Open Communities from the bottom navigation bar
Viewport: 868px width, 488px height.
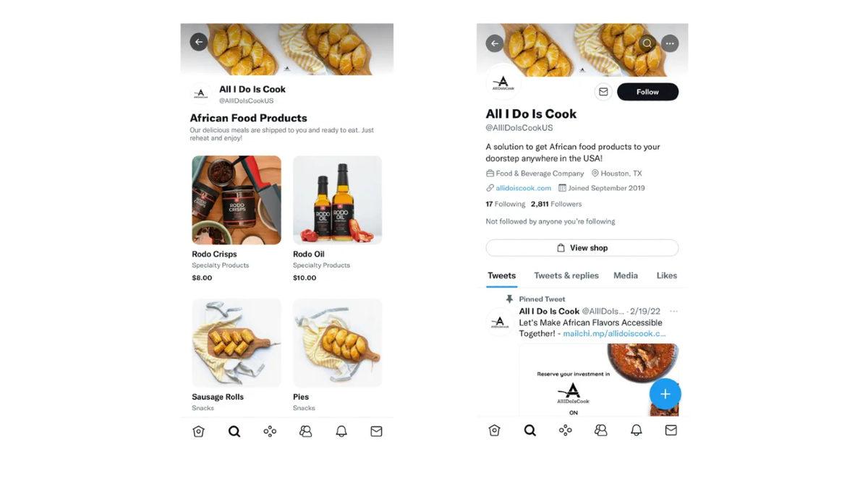(x=600, y=429)
